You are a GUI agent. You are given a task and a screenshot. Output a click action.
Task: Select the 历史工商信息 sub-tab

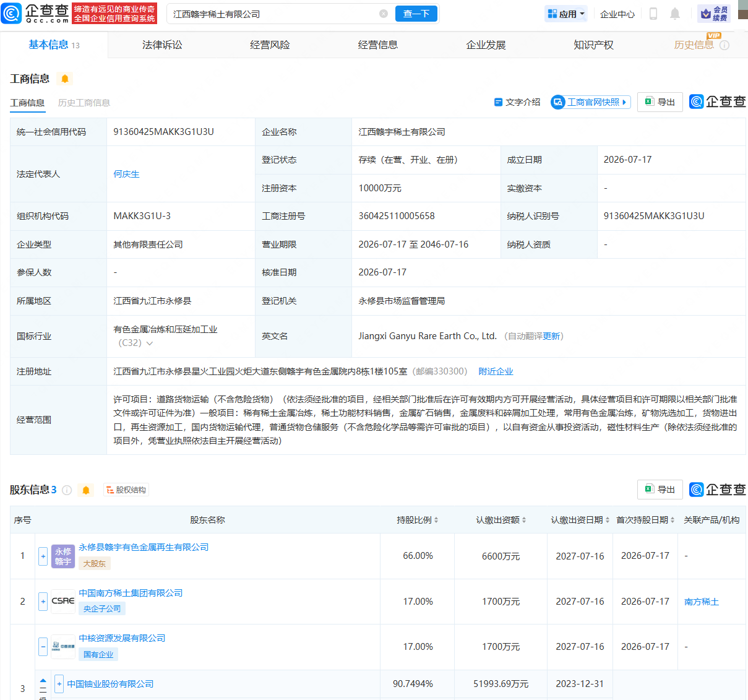(84, 103)
